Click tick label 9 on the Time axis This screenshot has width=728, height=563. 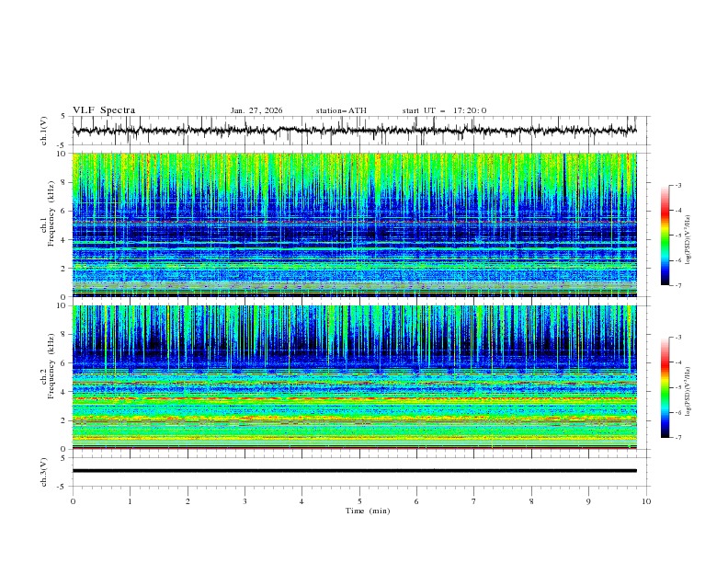click(588, 501)
